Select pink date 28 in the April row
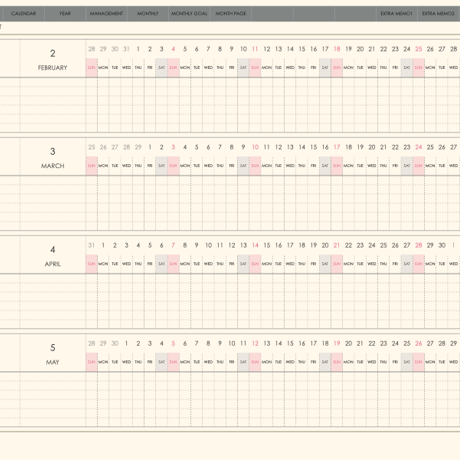The width and height of the screenshot is (460, 460). click(x=419, y=245)
